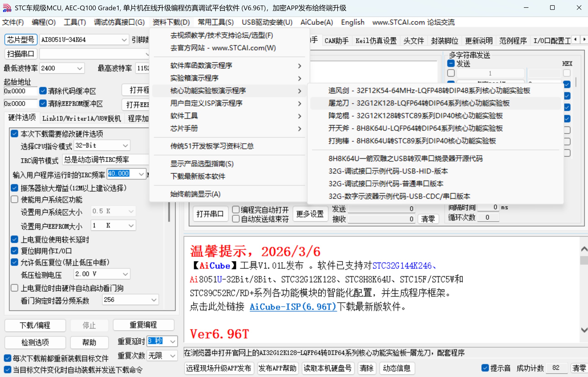The height and width of the screenshot is (377, 588).
Task: Click the STC logo in the title bar
Action: (7, 8)
